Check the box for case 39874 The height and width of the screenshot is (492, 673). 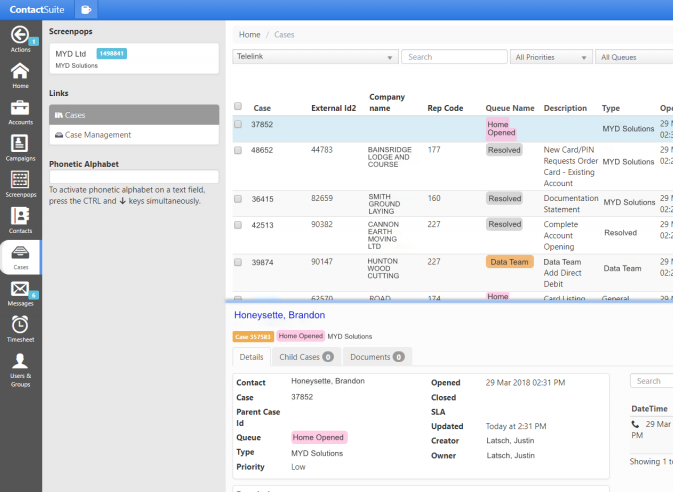pos(238,262)
